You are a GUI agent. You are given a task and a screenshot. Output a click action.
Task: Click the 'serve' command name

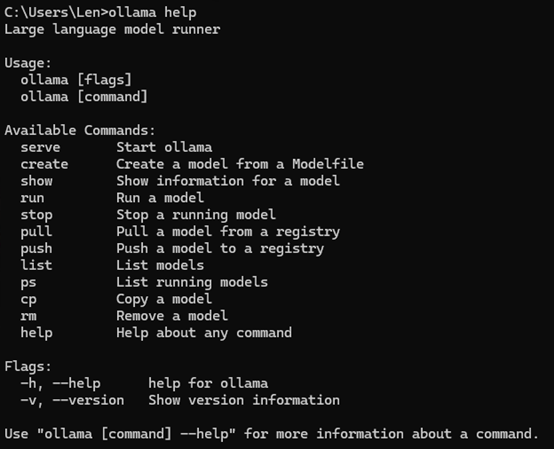(40, 147)
